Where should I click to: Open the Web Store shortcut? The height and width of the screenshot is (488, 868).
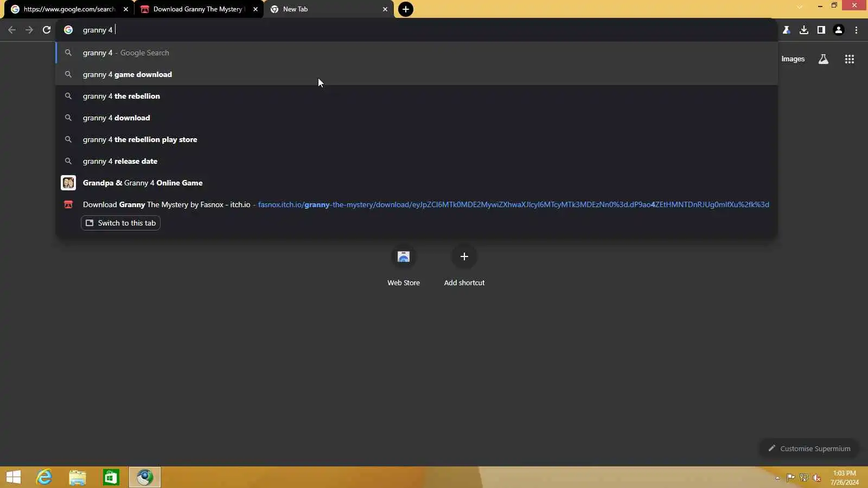point(404,266)
